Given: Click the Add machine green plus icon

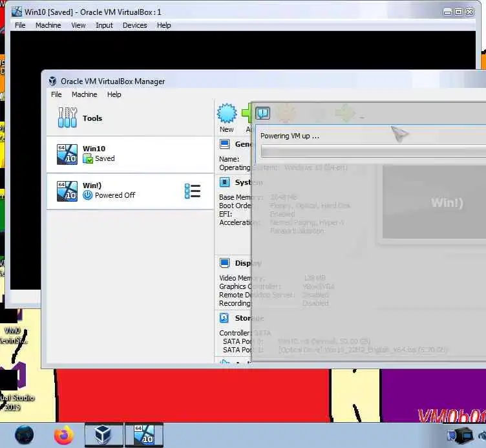Looking at the screenshot, I should pyautogui.click(x=247, y=113).
